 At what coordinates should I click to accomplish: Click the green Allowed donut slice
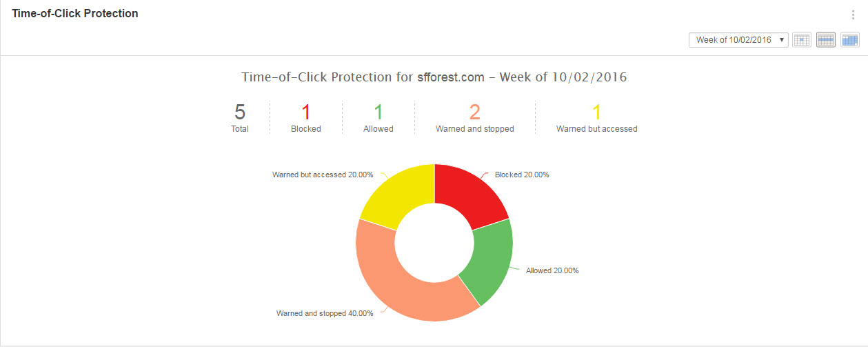point(489,262)
